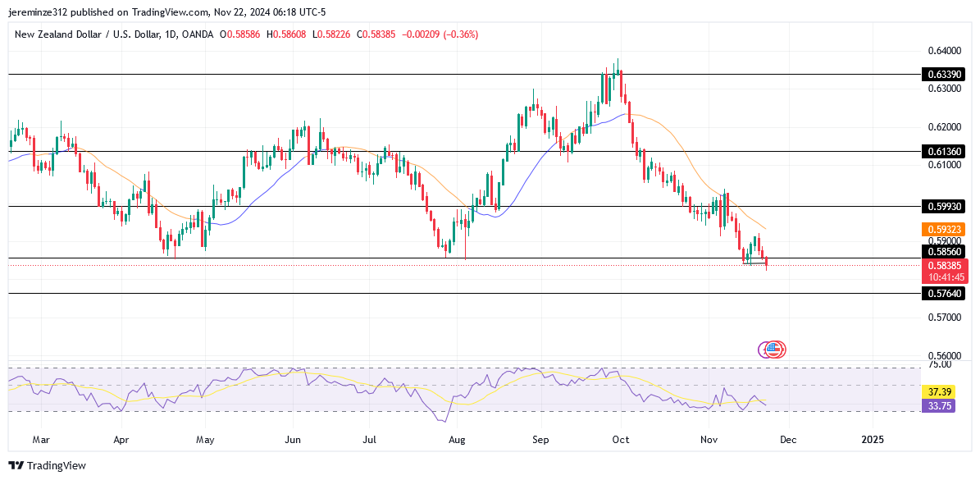Click the purple 33.75 RSI value label
The width and height of the screenshot is (980, 480).
(937, 405)
